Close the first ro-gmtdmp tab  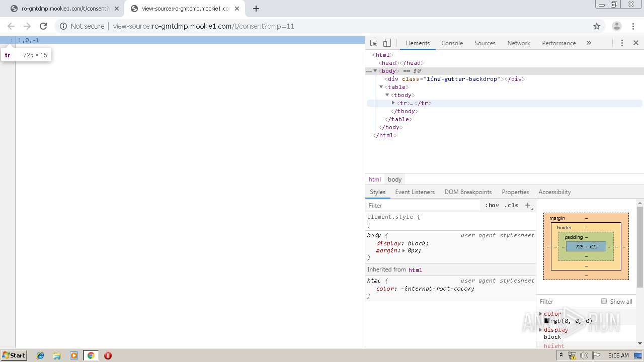point(117,9)
